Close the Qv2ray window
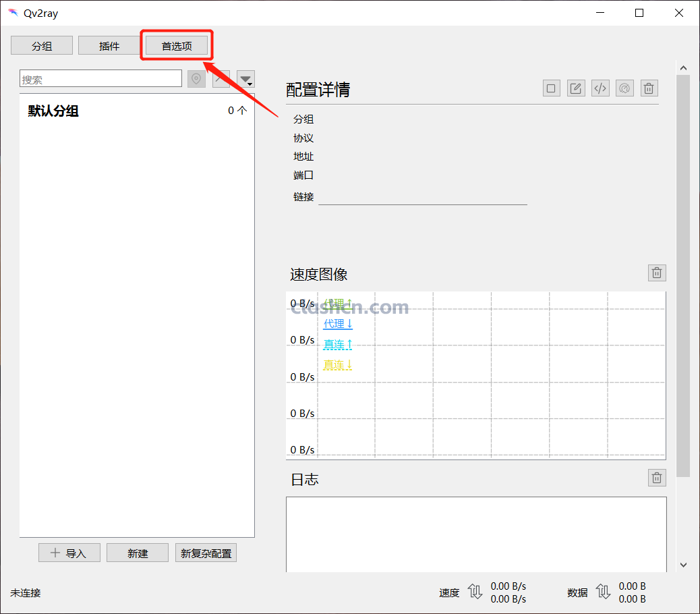Screen dimensions: 700x614 (x=679, y=13)
